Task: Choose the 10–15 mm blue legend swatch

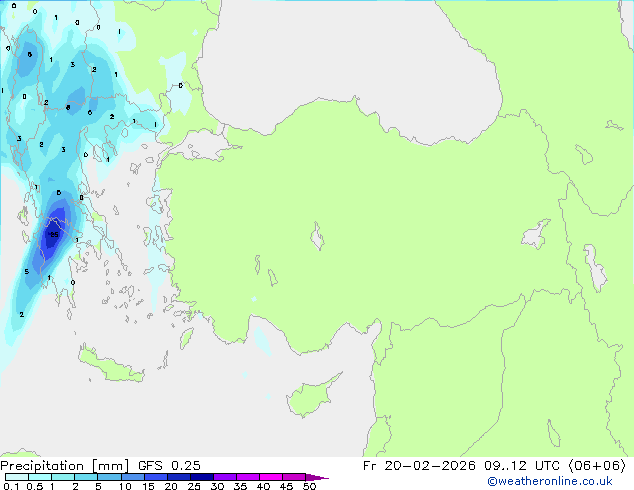Action: pyautogui.click(x=133, y=477)
